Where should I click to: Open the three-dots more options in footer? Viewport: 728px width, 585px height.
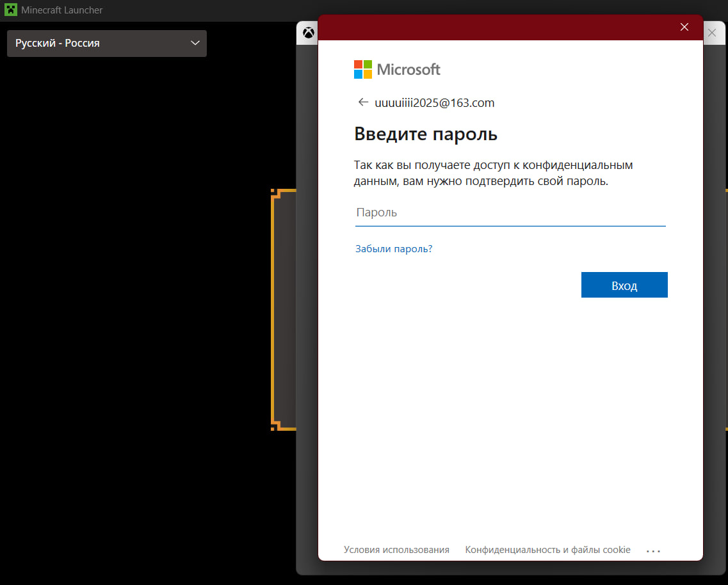[653, 550]
